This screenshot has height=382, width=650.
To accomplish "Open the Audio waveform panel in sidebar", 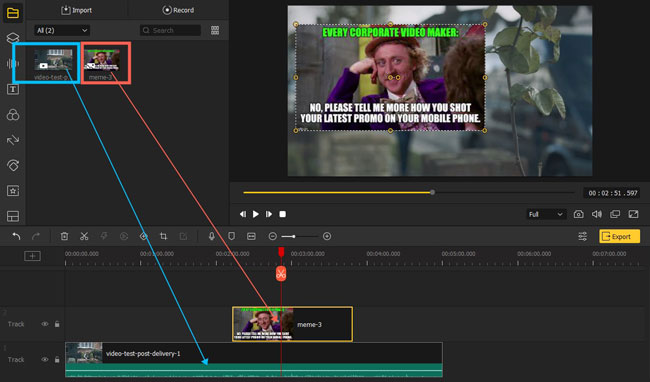I will coord(13,63).
